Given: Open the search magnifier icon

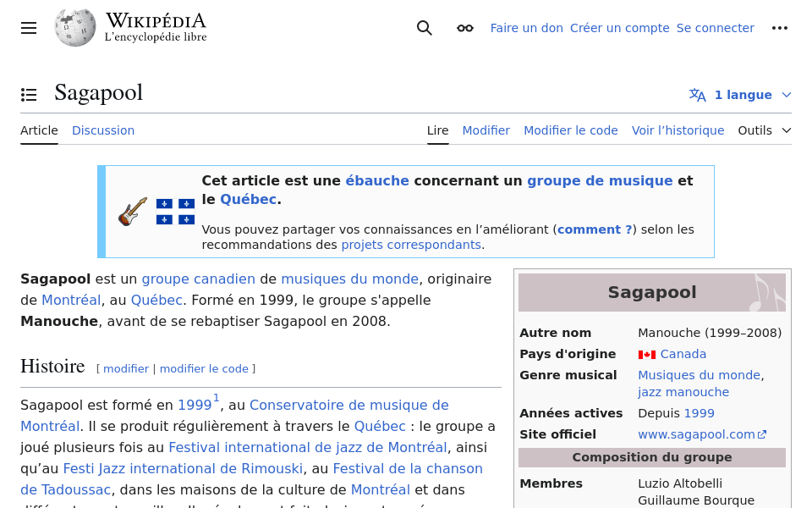Looking at the screenshot, I should tap(424, 28).
